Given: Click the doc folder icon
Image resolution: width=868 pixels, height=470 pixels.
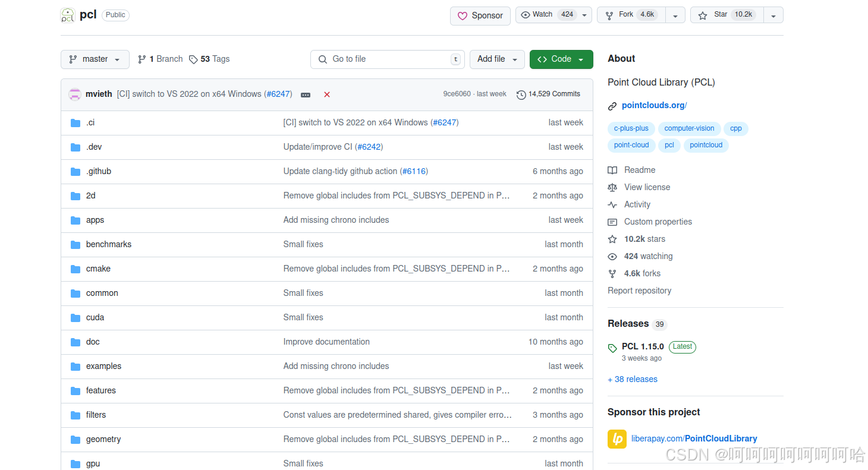Looking at the screenshot, I should (76, 342).
